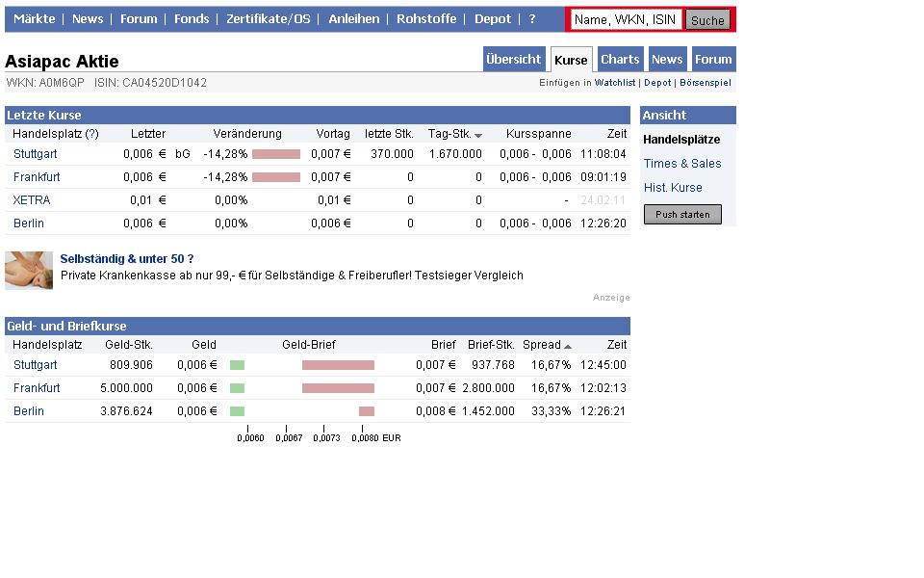Open the "?" help menu item
The height and width of the screenshot is (578, 924).
532,18
